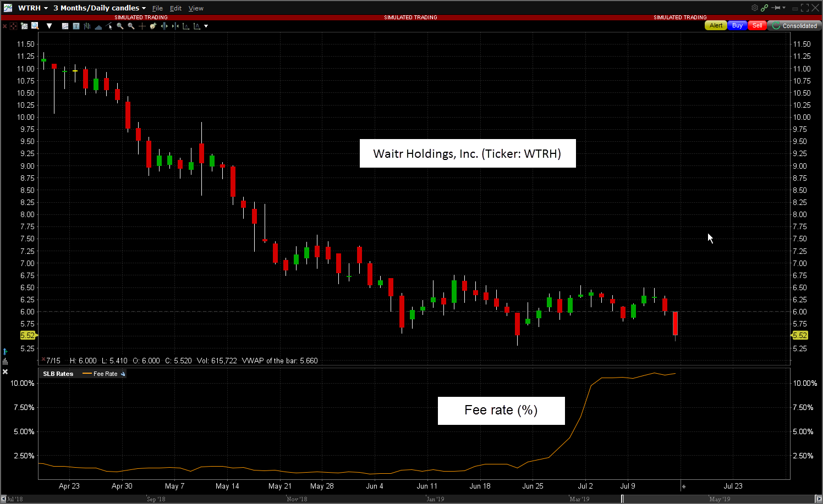
Task: Click the second price-scale A icon
Action: pyautogui.click(x=196, y=26)
